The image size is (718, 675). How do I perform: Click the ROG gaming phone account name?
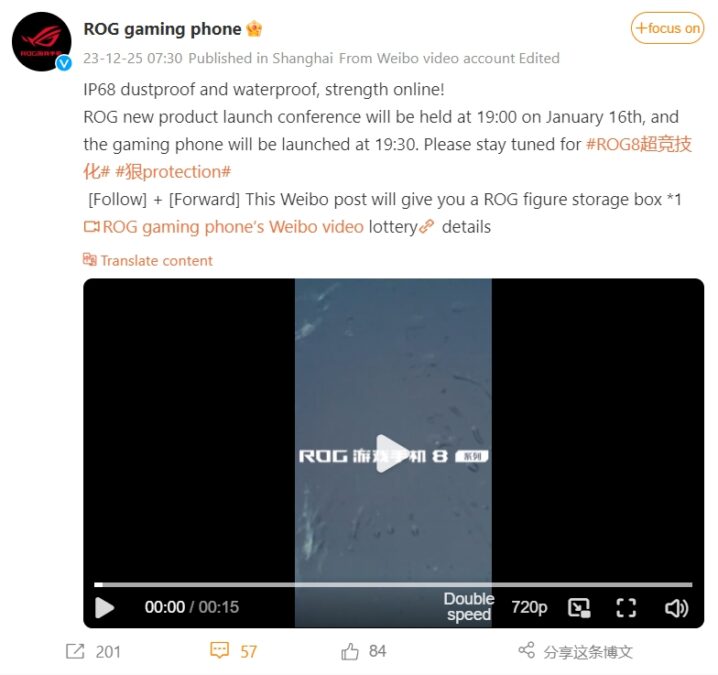pyautogui.click(x=162, y=29)
